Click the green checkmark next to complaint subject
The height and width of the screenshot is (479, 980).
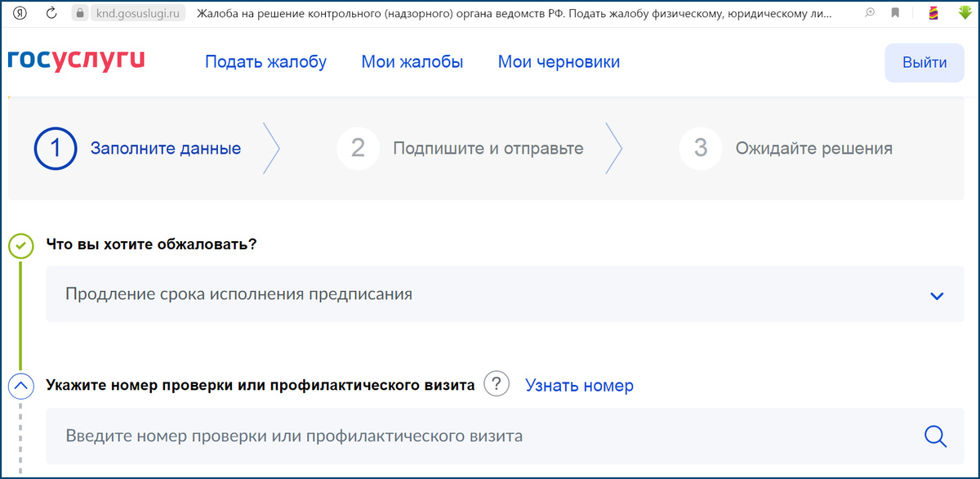(x=20, y=244)
